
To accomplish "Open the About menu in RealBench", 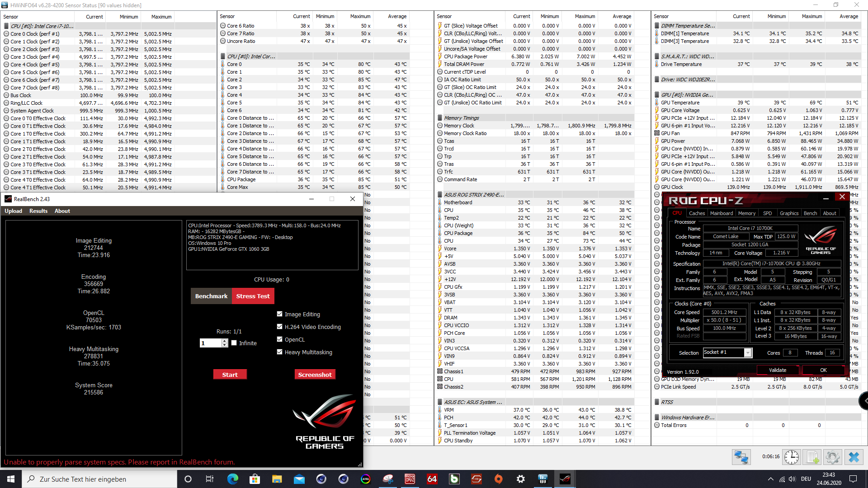I will 62,211.
